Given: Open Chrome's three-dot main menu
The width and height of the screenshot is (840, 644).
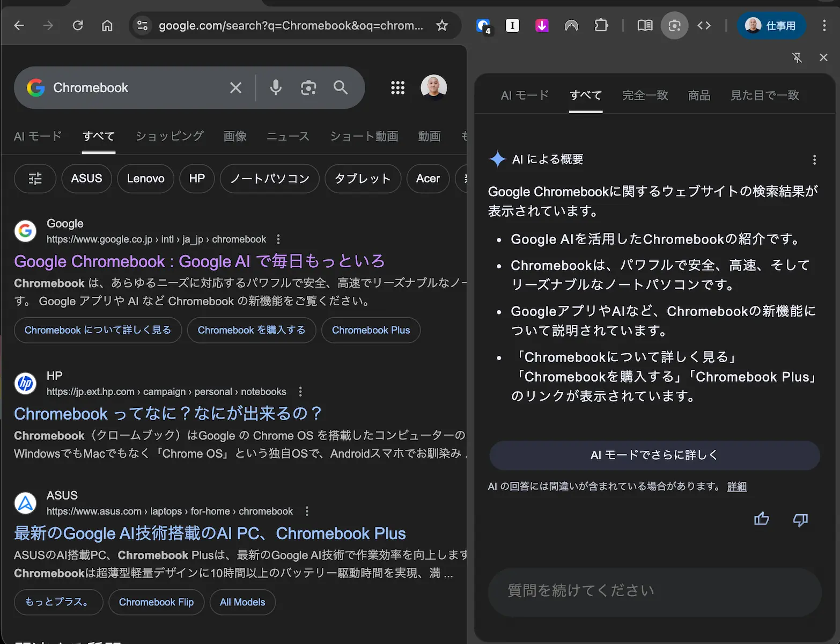Looking at the screenshot, I should point(824,25).
